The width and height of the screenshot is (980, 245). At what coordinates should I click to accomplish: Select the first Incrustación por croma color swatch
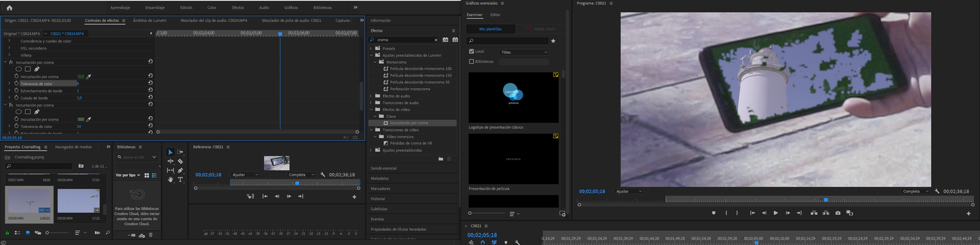(81, 77)
